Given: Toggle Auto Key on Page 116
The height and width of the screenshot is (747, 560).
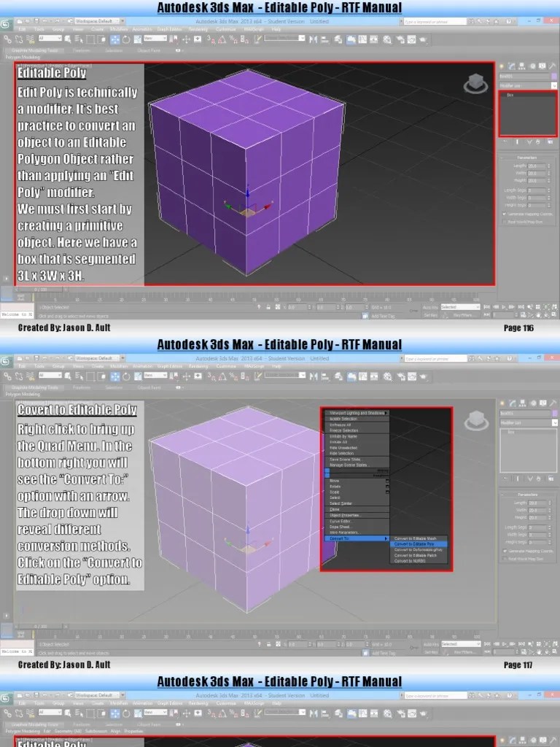Looking at the screenshot, I should 430,307.
